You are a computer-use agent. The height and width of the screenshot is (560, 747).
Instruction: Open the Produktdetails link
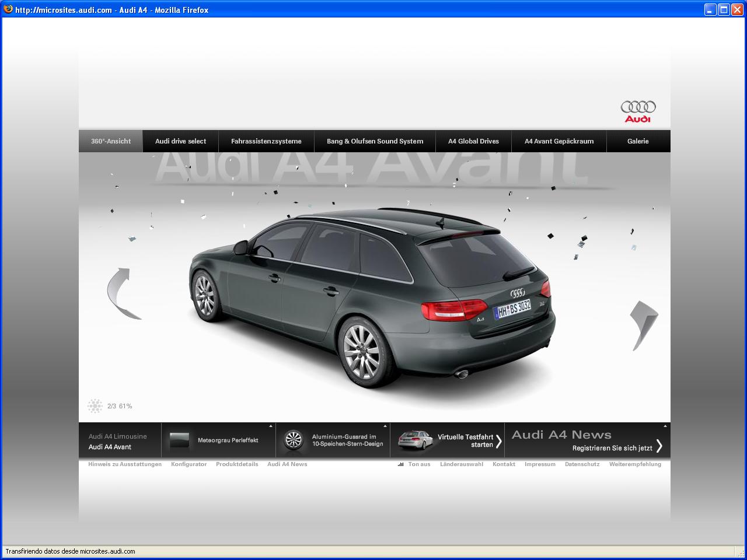pyautogui.click(x=237, y=464)
